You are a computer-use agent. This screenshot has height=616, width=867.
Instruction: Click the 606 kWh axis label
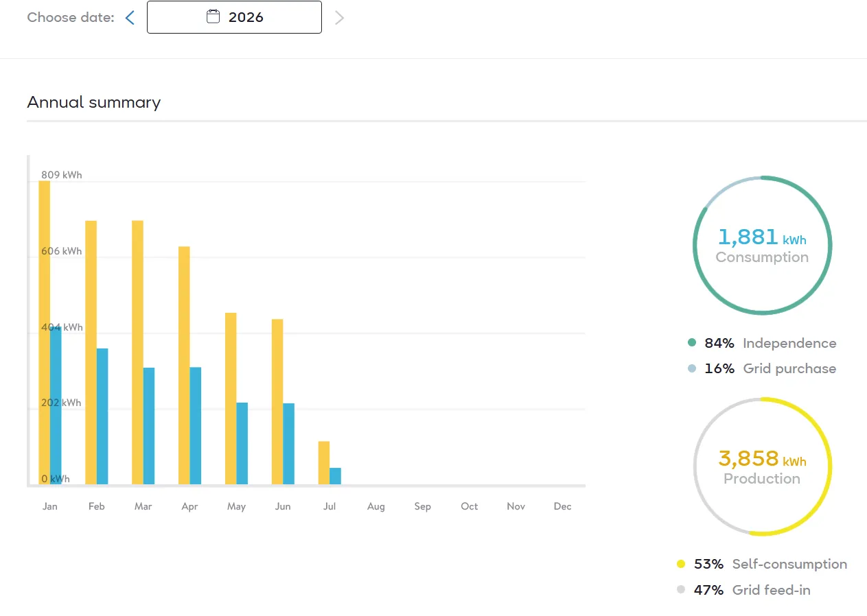click(61, 251)
